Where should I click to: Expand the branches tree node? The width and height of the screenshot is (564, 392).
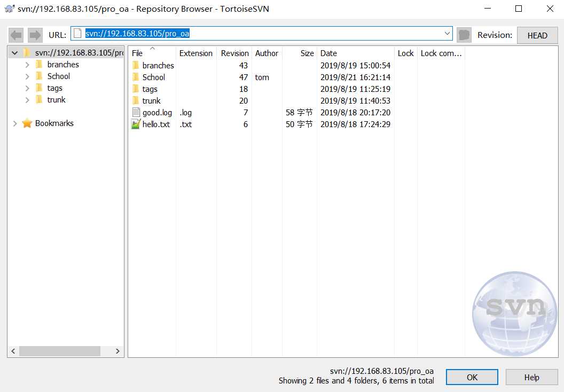pos(27,65)
